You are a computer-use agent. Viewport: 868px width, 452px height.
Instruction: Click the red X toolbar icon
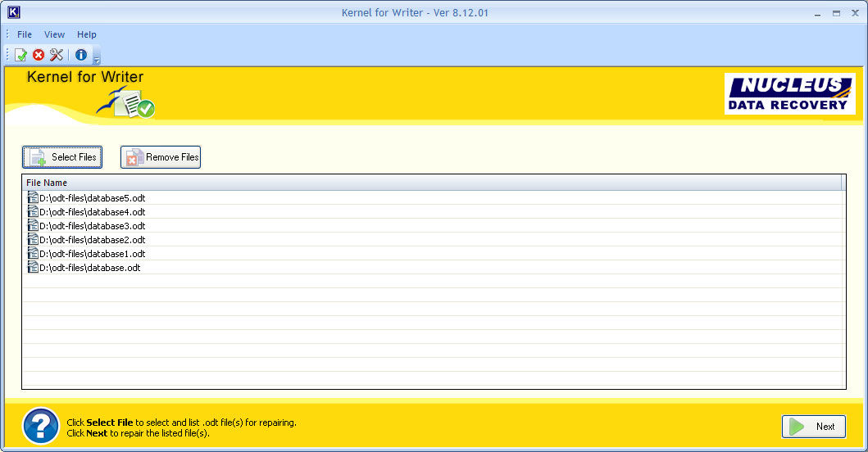click(39, 55)
